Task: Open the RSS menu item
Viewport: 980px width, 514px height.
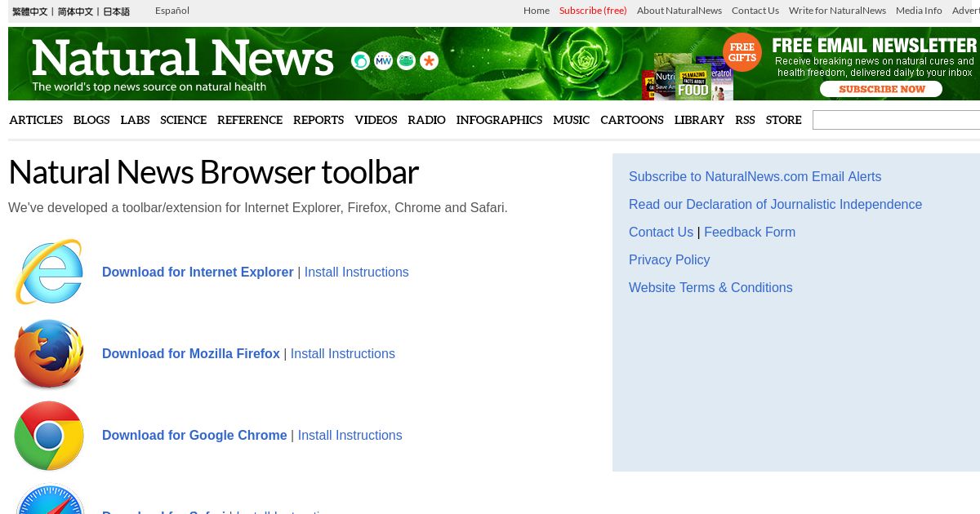Action: [745, 120]
